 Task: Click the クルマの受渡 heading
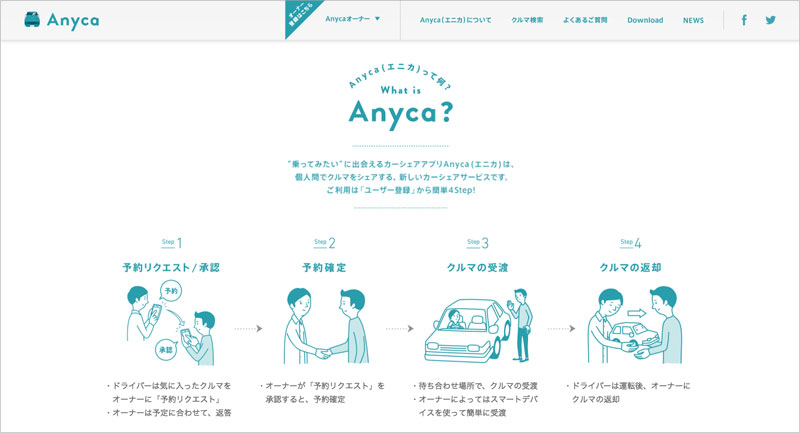tap(478, 268)
